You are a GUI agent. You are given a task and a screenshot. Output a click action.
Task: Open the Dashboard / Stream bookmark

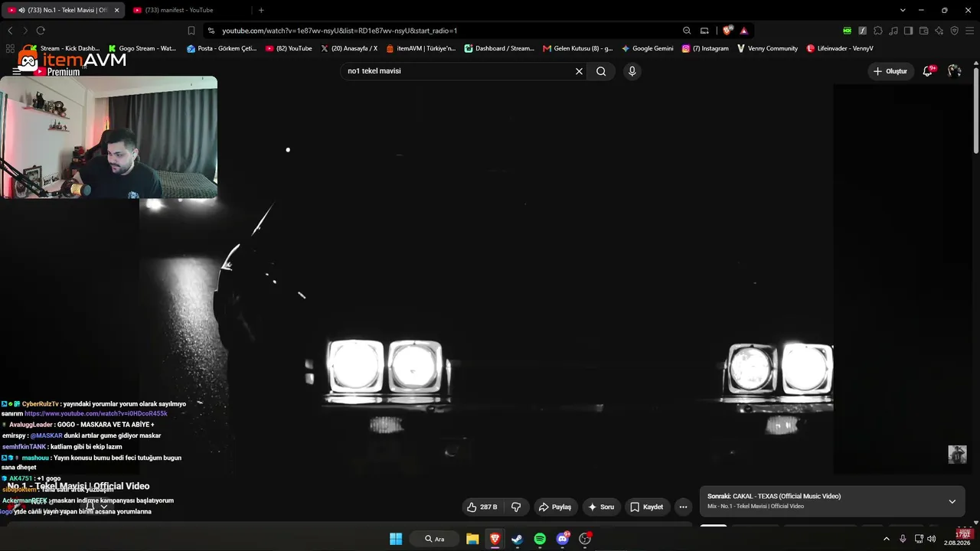(499, 48)
